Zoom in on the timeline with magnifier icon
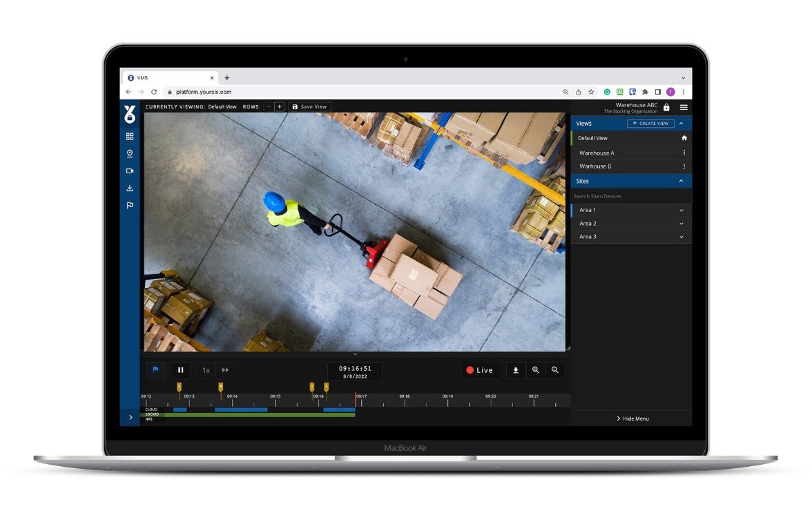Image resolution: width=812 pixels, height=520 pixels. coord(536,370)
